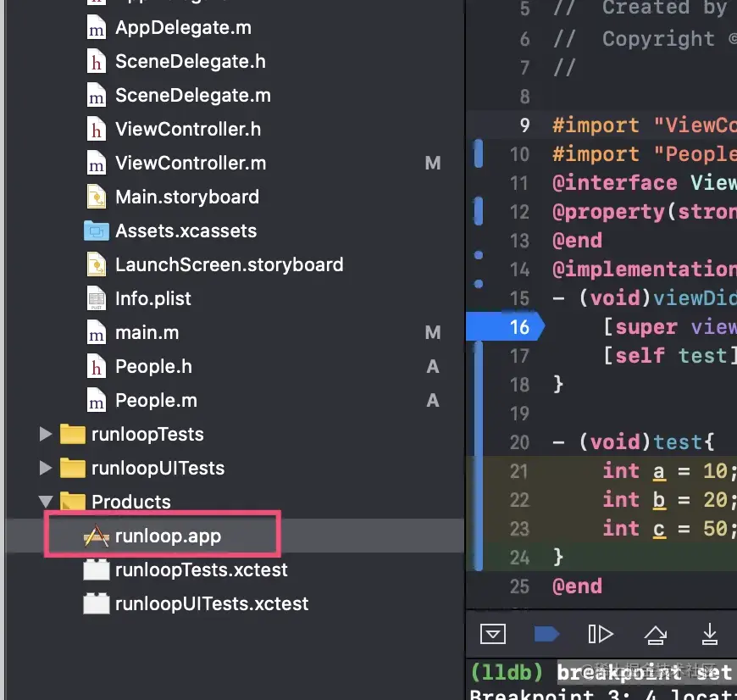This screenshot has height=700, width=737.
Task: Click variable b on line 22
Action: [x=659, y=501]
